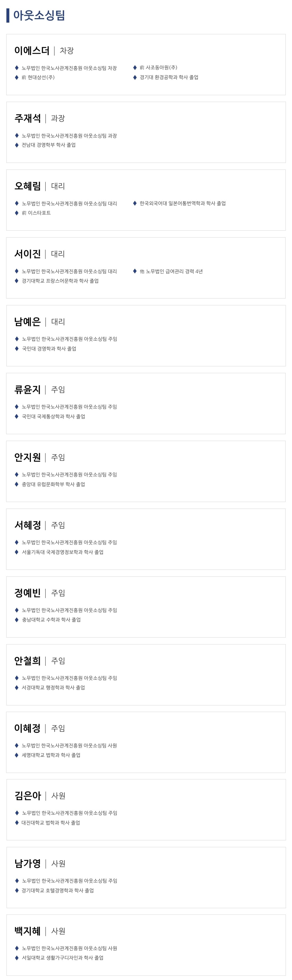Click the 안지원 주임 profile title
This screenshot has height=980, width=292.
pos(40,457)
